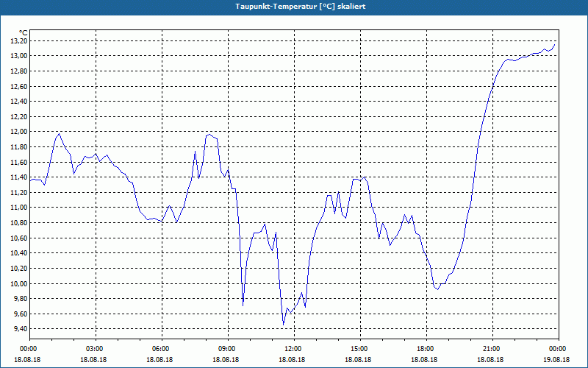Screen dimensions: 588x368
Task: Pick the '12,40' y-axis label
Action: (x=19, y=102)
